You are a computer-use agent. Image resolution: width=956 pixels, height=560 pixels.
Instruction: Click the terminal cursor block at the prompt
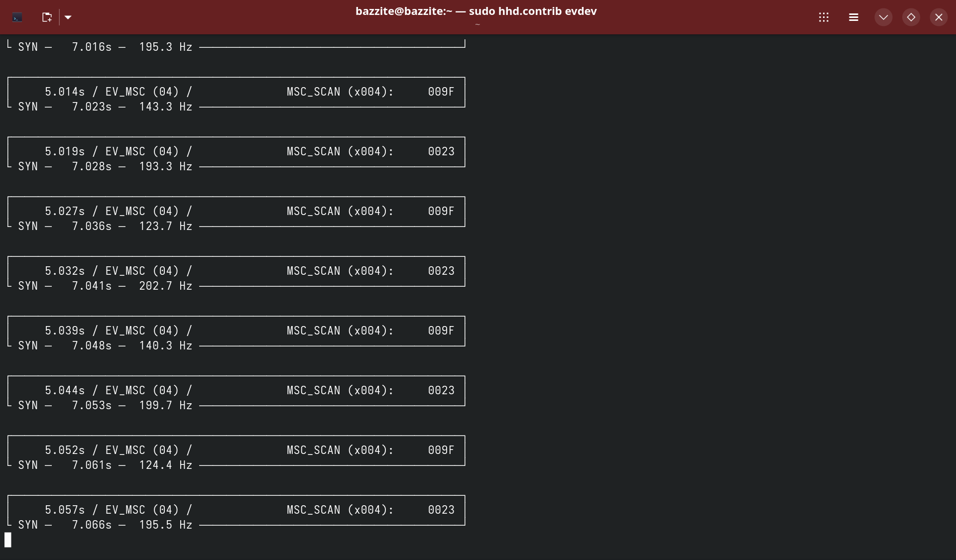(8, 540)
